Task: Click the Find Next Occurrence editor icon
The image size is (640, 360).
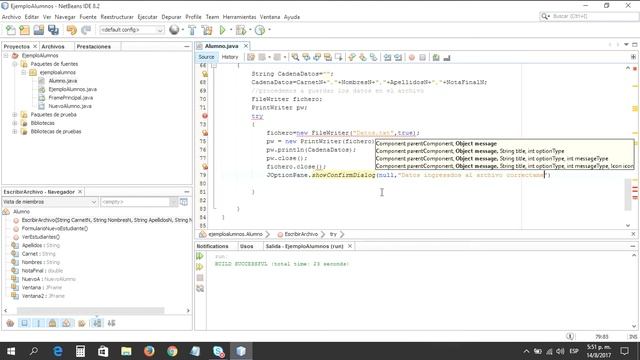Action: pos(317,58)
